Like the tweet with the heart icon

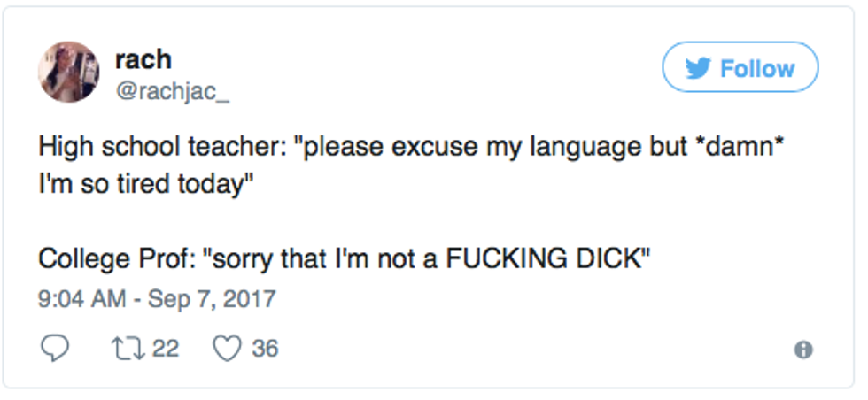(227, 349)
